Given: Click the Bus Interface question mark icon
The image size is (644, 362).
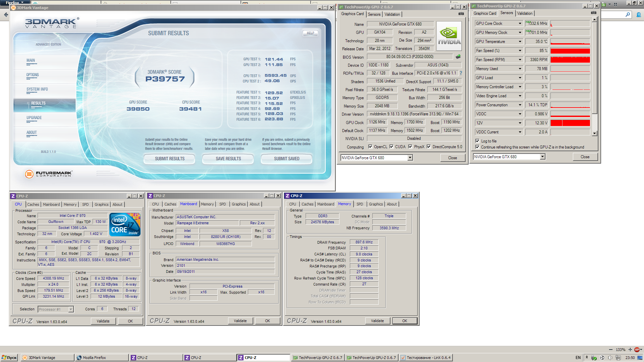Looking at the screenshot, I should tap(461, 73).
